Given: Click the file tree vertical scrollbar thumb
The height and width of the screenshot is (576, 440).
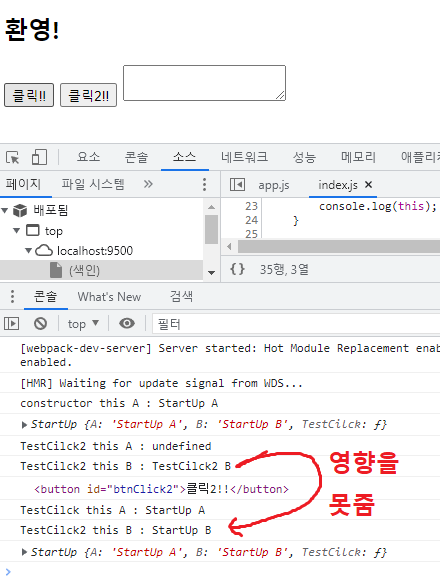Looking at the screenshot, I should tap(211, 229).
